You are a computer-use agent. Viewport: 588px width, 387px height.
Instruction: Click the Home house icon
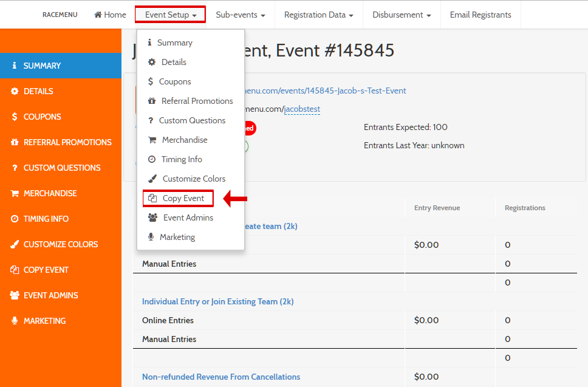pyautogui.click(x=98, y=15)
